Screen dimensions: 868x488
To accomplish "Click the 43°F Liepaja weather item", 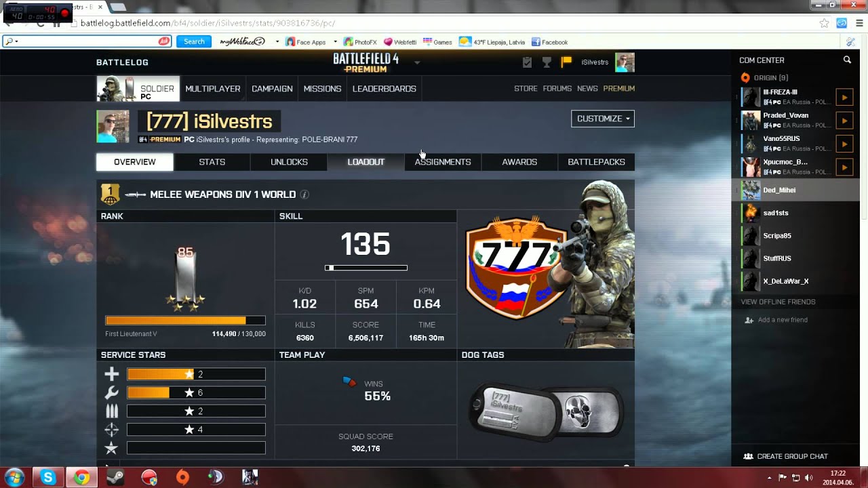I will pos(492,42).
